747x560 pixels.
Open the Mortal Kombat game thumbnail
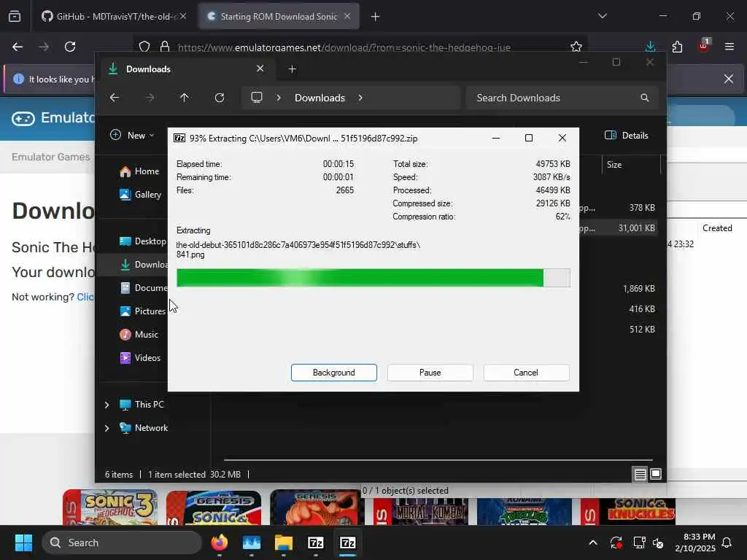pos(421,511)
